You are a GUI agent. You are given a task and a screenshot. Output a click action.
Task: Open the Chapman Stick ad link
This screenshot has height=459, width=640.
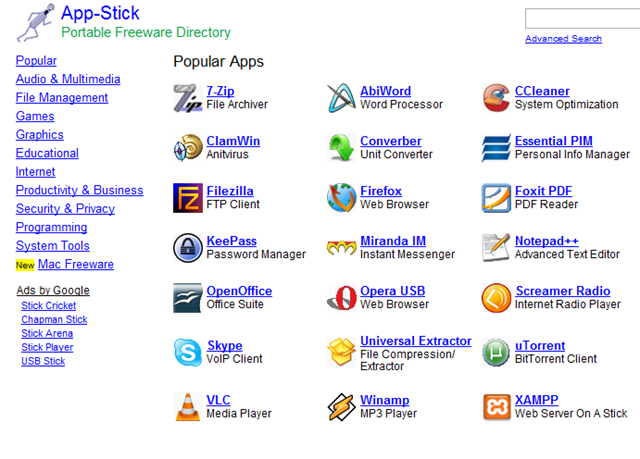[x=54, y=319]
